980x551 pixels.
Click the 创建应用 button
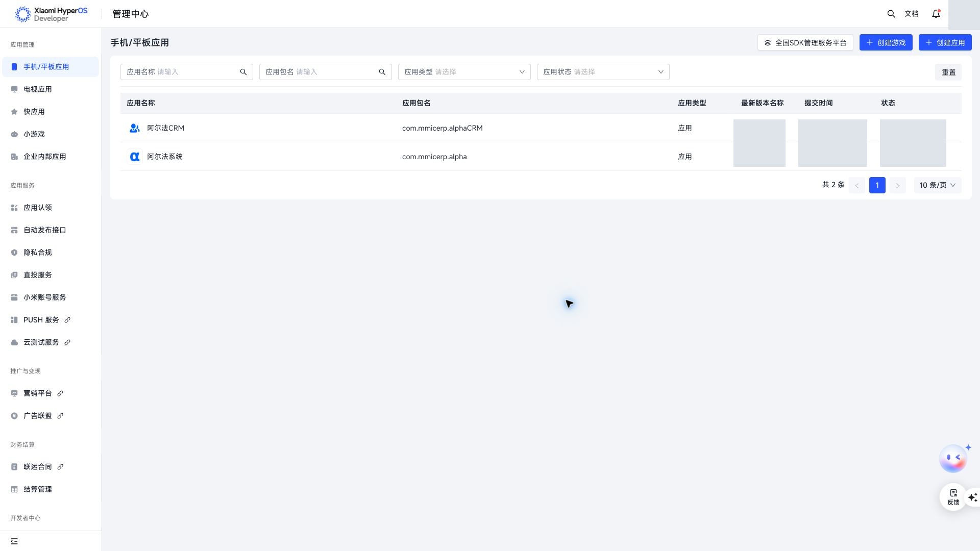click(x=945, y=43)
